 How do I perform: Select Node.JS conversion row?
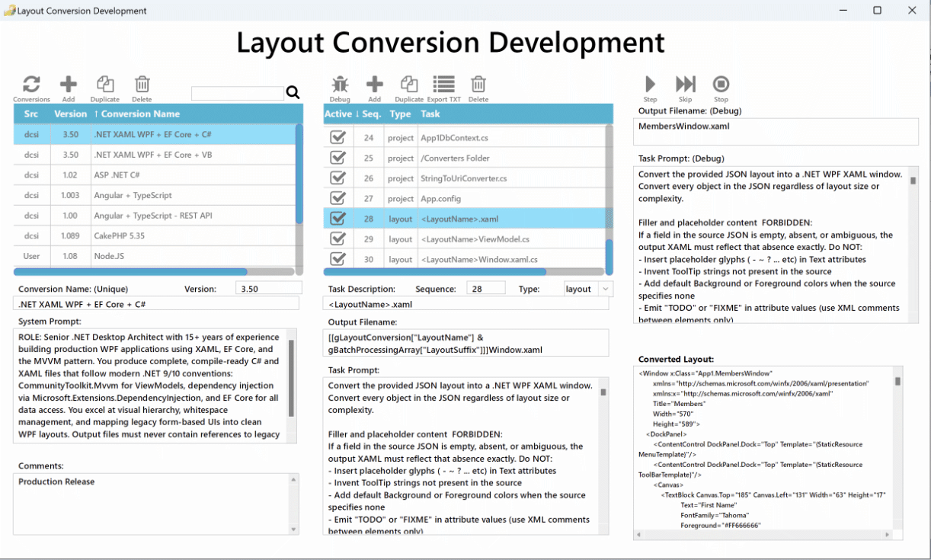(x=154, y=256)
